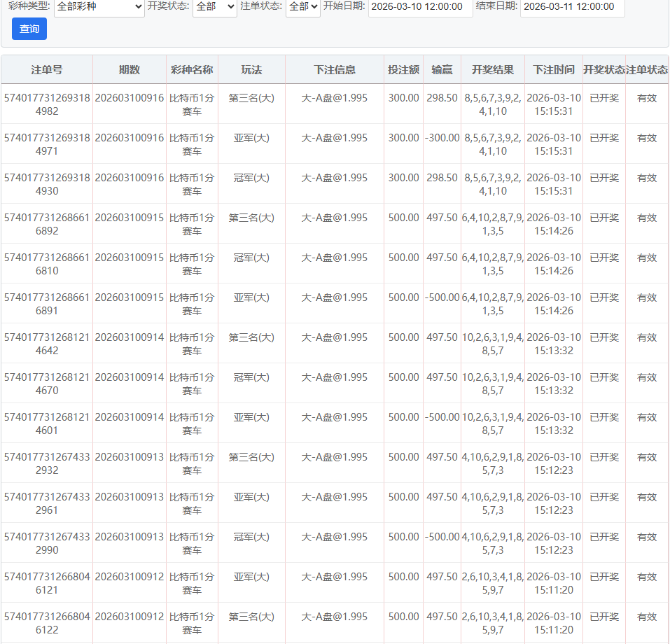Open the 彩种类型 dropdown showing 全部彩种
Image resolution: width=670 pixels, height=644 pixels.
(99, 7)
